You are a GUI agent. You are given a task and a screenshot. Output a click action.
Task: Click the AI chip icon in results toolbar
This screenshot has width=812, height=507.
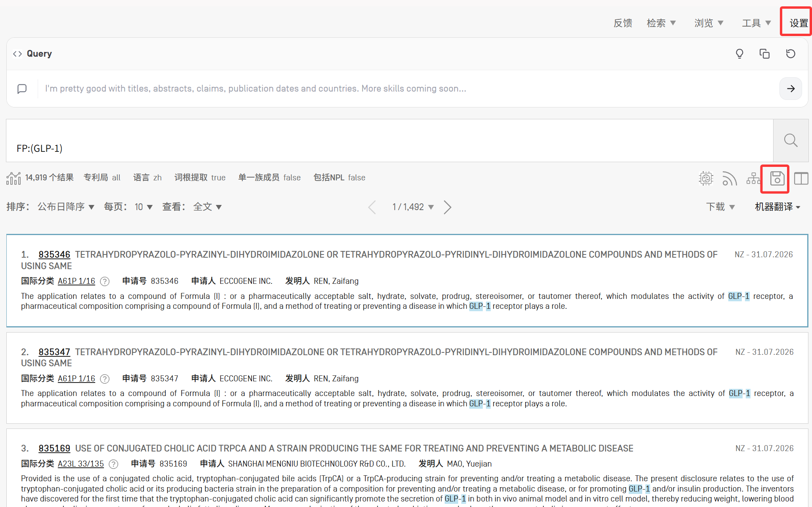click(706, 178)
